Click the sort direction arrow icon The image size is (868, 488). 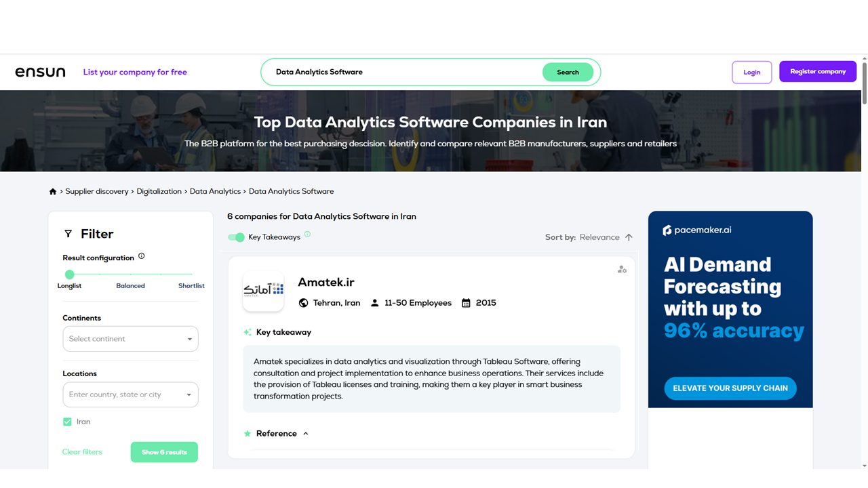[x=629, y=237]
